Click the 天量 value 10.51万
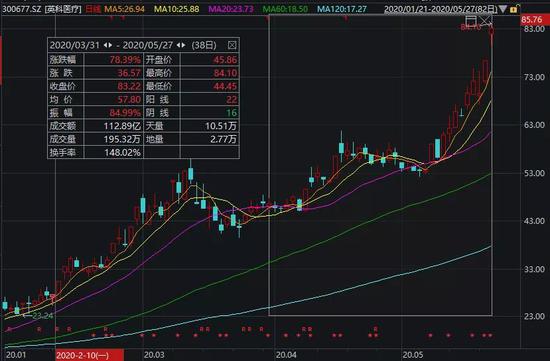Viewport: 550px width, 361px height. (x=221, y=126)
